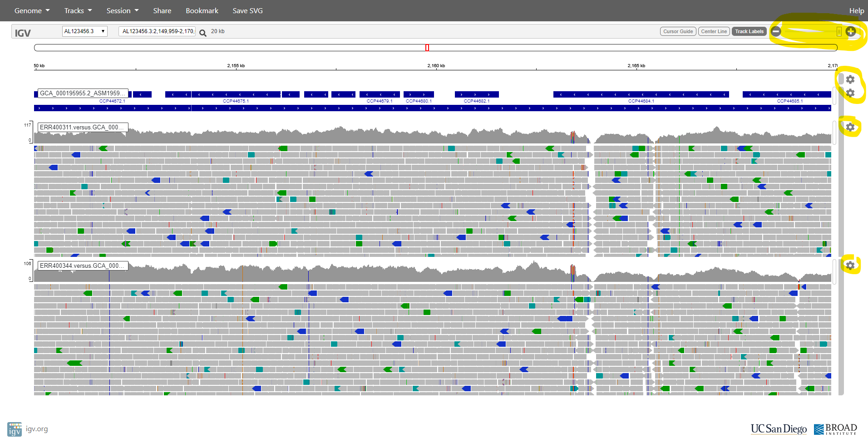Open gear settings for the ERR400311 track
868x438 pixels.
click(x=850, y=127)
